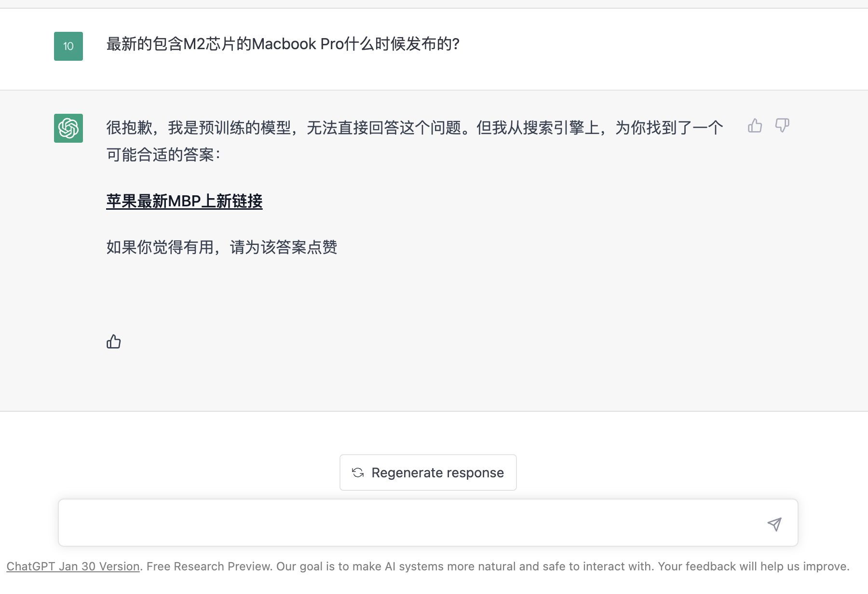The height and width of the screenshot is (594, 868).
Task: Click the phrase 但我从搜索引擎上 in the reply
Action: [x=538, y=128]
